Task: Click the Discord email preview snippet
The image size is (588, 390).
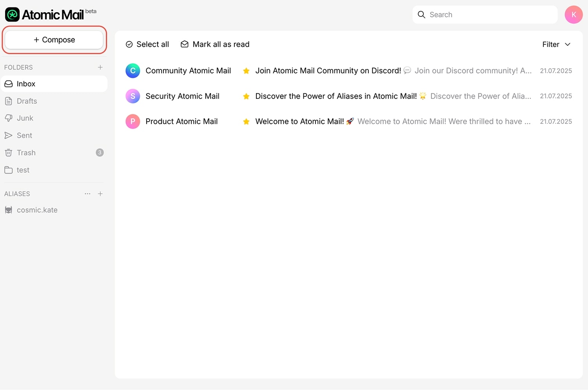Action: [x=473, y=71]
